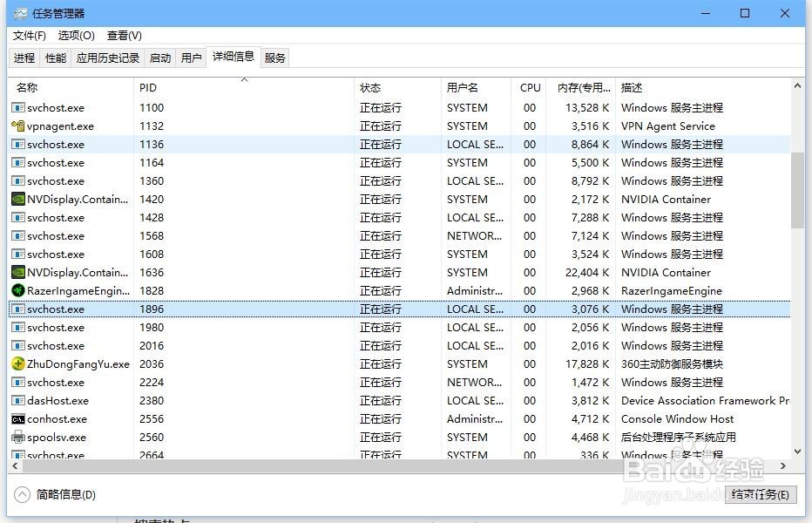Switch to the 用户 tab
The image size is (812, 523).
[191, 58]
